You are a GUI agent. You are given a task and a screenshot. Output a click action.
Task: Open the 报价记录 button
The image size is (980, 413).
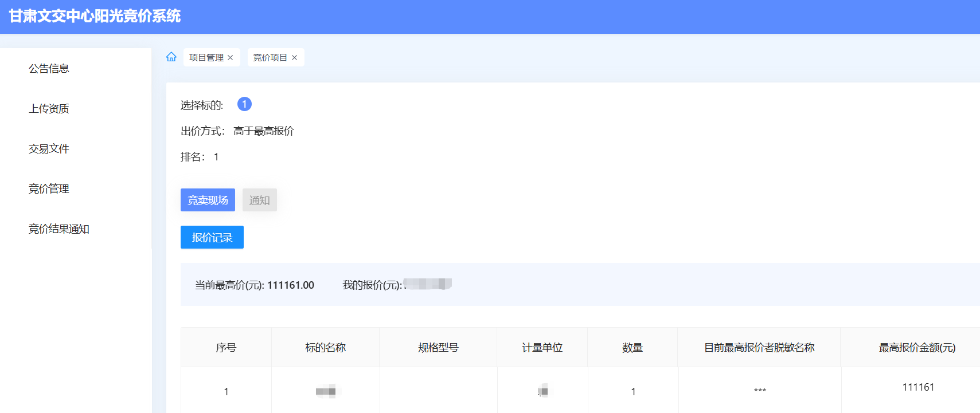coord(212,237)
